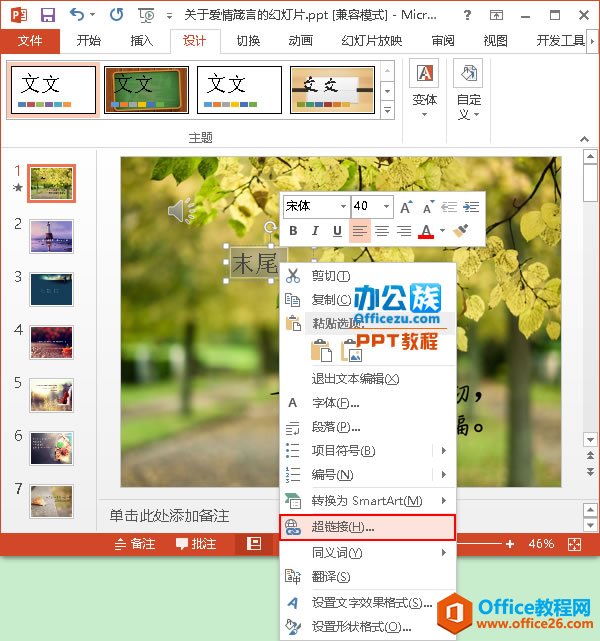Increase list indent level
The image size is (600, 641).
(471, 207)
